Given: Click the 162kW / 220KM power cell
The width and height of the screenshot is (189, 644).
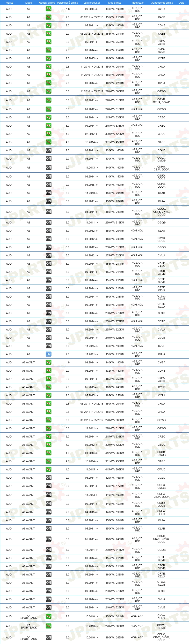Looking at the screenshot, I should pos(115,83).
